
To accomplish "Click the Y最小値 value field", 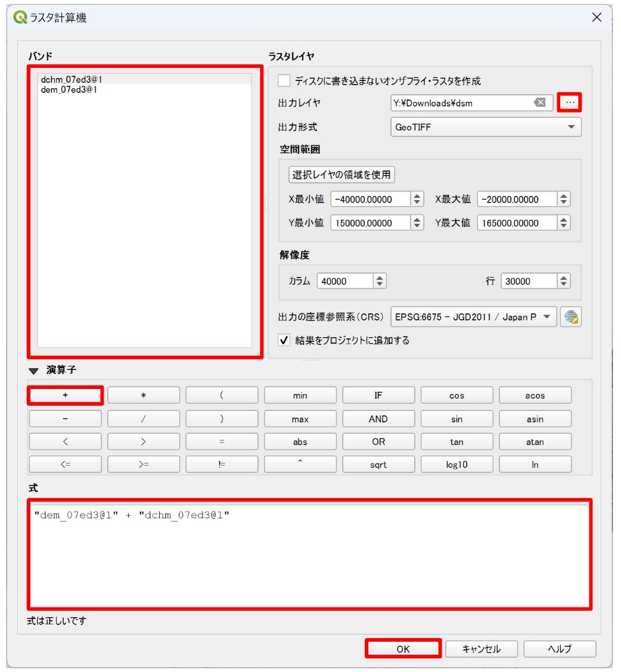I will (371, 223).
